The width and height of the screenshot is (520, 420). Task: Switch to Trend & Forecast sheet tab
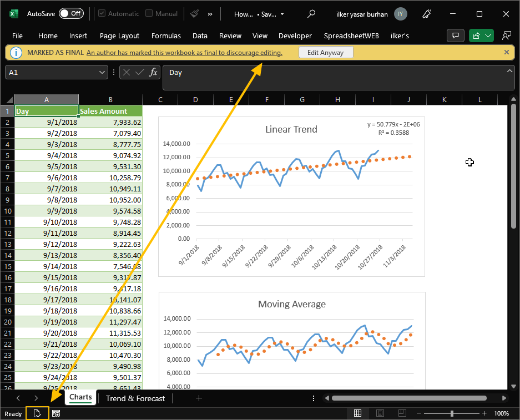pos(135,398)
